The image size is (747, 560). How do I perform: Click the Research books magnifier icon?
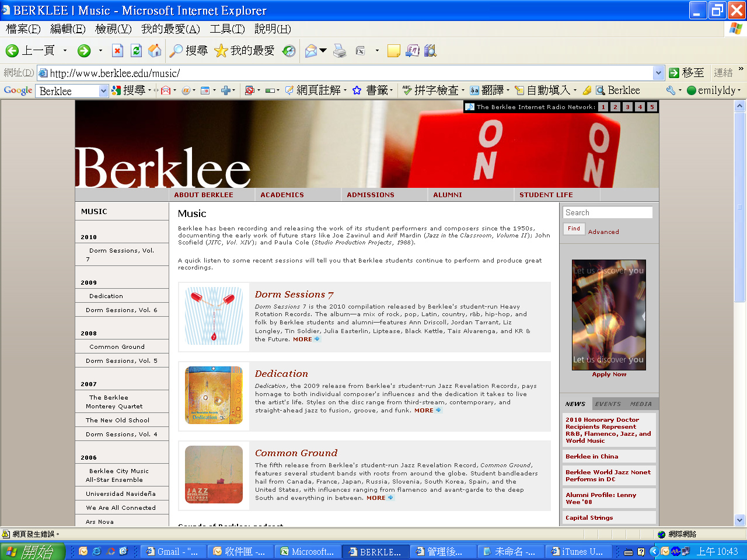[x=431, y=51]
